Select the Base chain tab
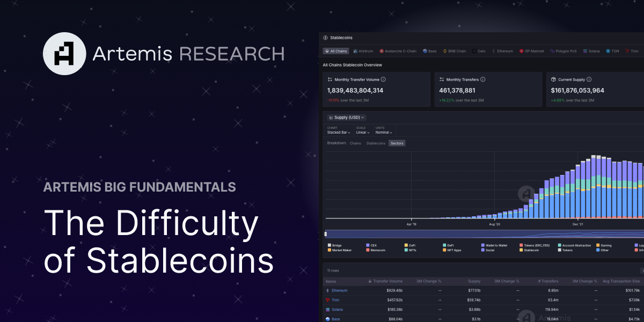 [x=429, y=51]
